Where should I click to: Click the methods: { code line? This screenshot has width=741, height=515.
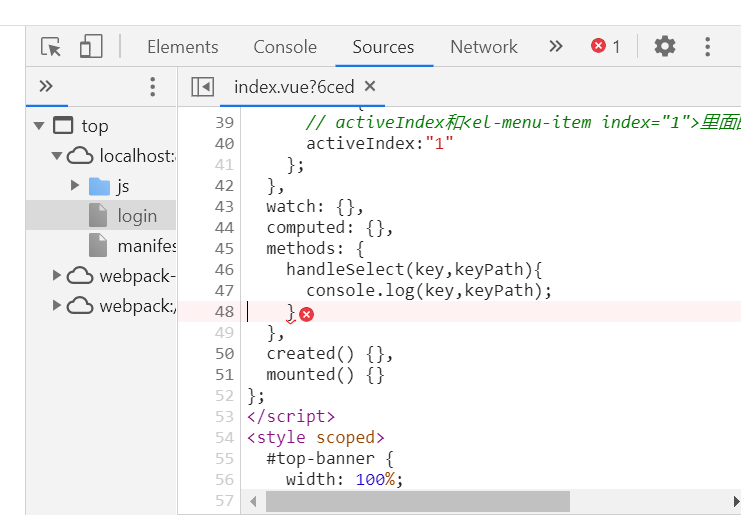click(315, 249)
